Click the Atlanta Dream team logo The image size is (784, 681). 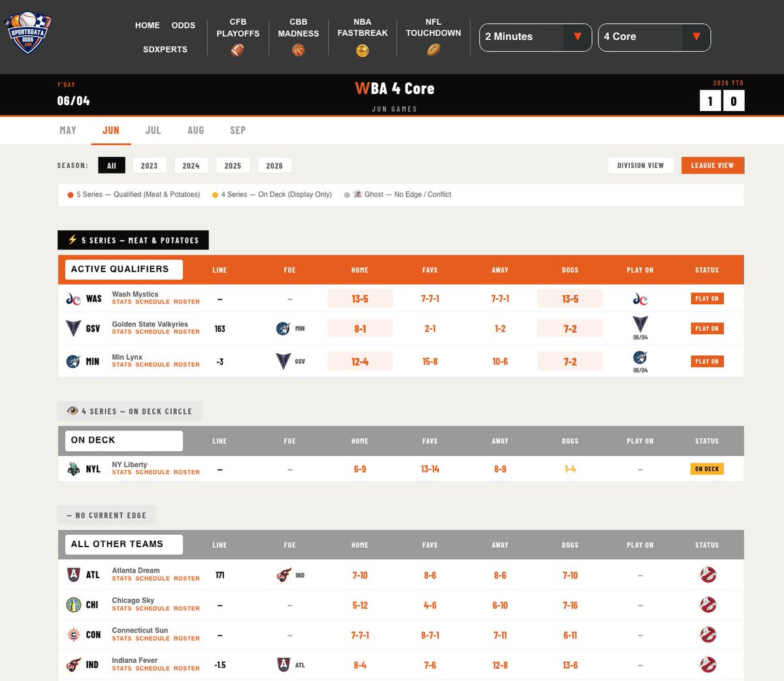coord(74,575)
